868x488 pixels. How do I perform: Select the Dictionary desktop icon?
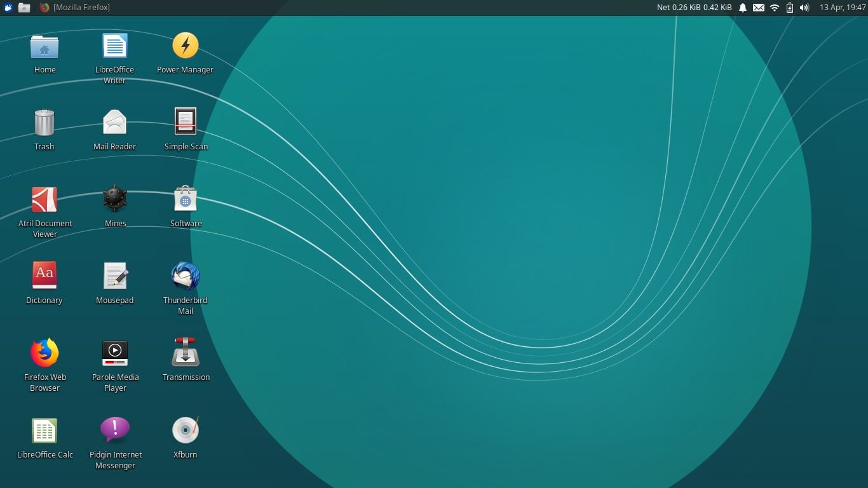pos(44,276)
